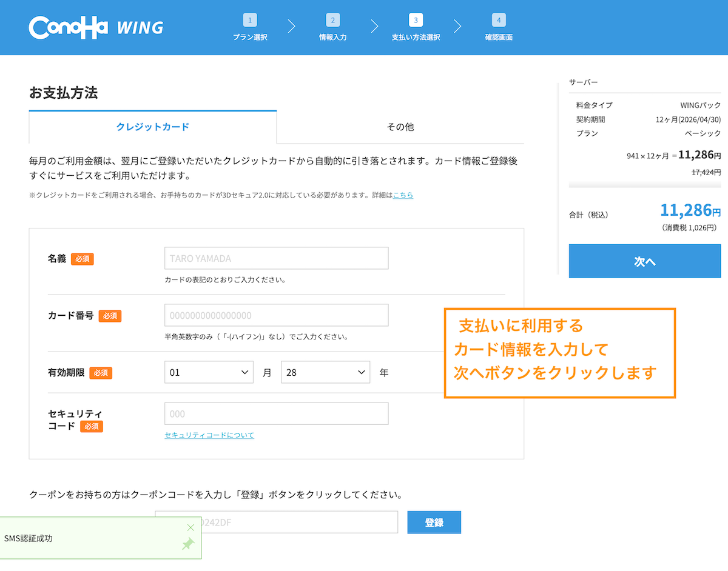The image size is (728, 571).
Task: Open the expiration month dropdown
Action: point(209,372)
